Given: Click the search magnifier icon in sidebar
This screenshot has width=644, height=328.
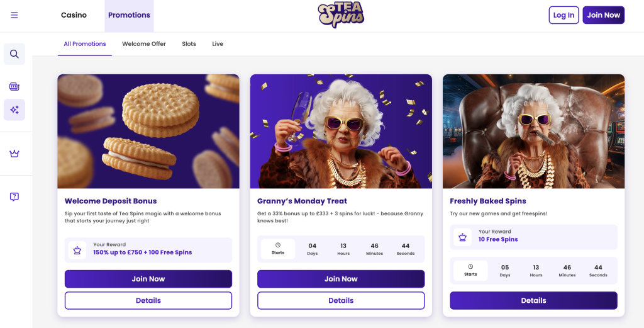Looking at the screenshot, I should click(x=14, y=54).
